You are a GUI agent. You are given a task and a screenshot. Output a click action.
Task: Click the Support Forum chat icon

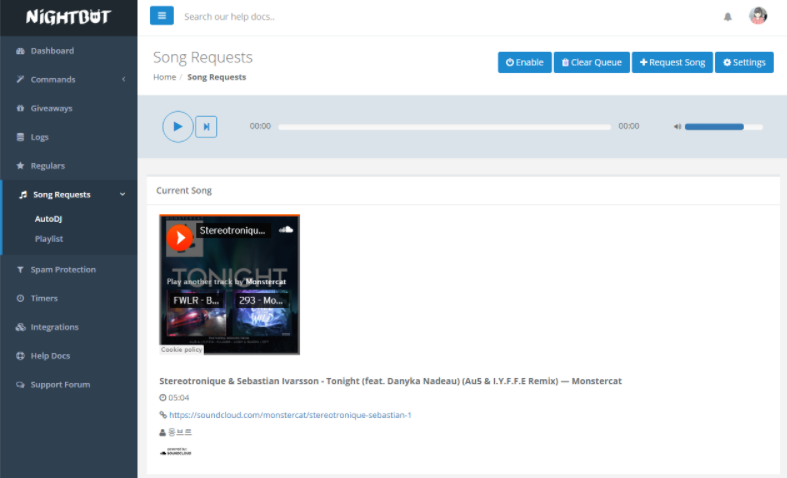pyautogui.click(x=20, y=385)
